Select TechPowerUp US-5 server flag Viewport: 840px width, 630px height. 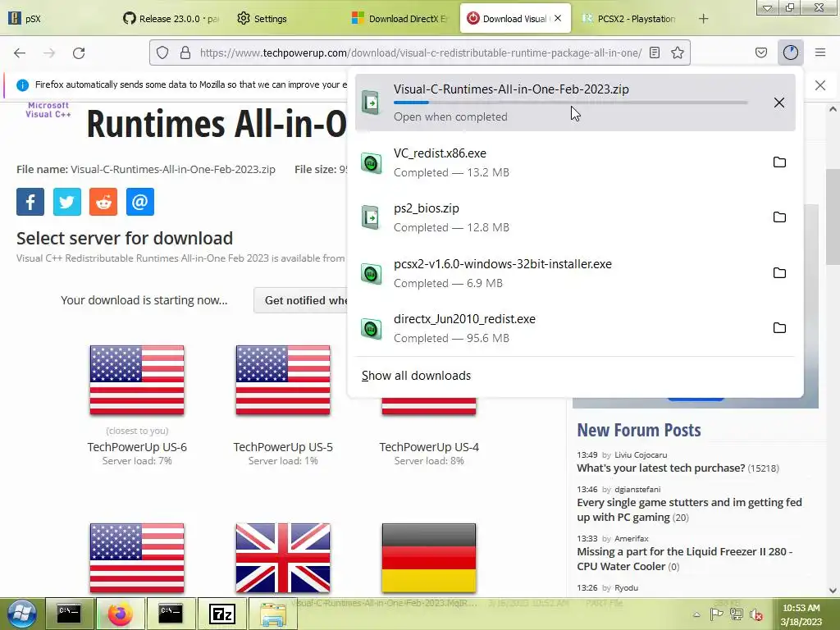tap(283, 380)
